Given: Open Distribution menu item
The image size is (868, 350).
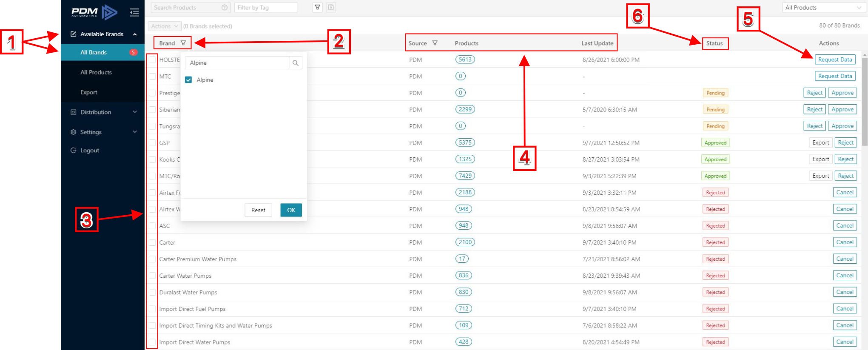Looking at the screenshot, I should click(x=102, y=112).
